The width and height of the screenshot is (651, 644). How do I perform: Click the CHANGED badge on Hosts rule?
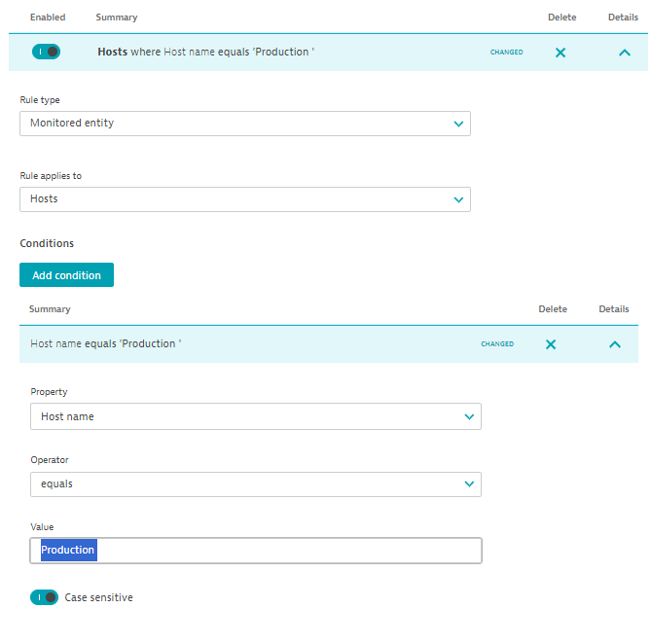coord(506,53)
